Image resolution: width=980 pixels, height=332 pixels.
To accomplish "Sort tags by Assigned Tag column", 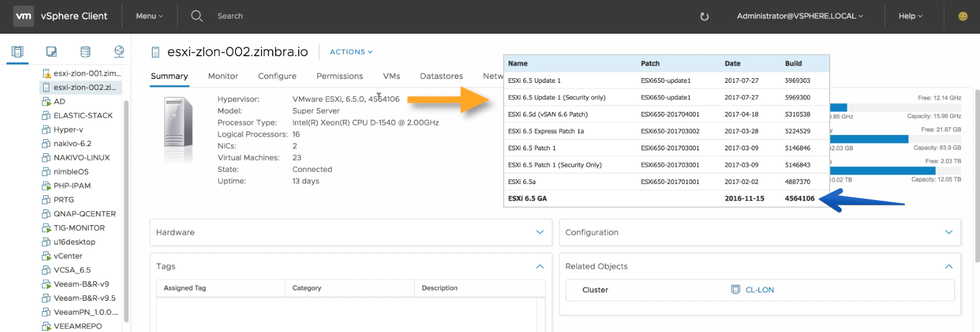I will point(221,288).
